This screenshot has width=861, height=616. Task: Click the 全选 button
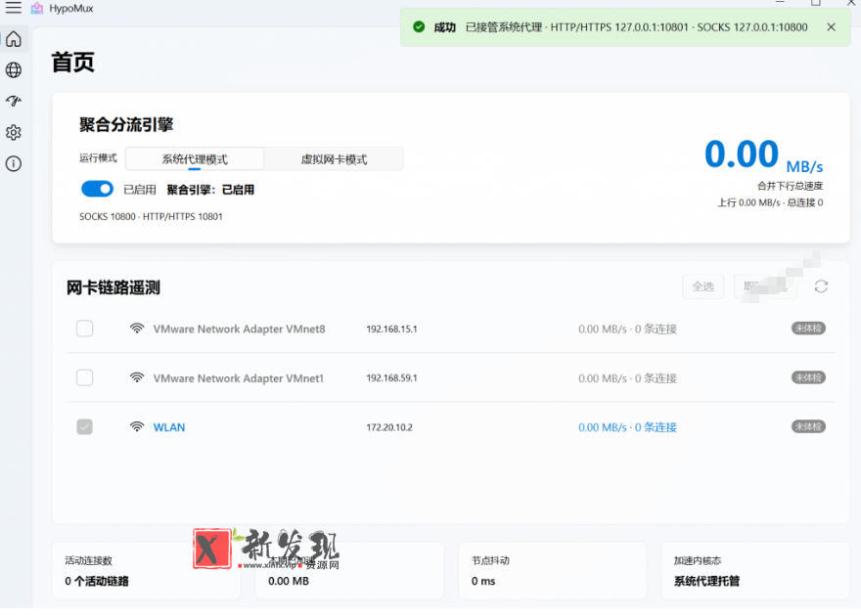702,286
